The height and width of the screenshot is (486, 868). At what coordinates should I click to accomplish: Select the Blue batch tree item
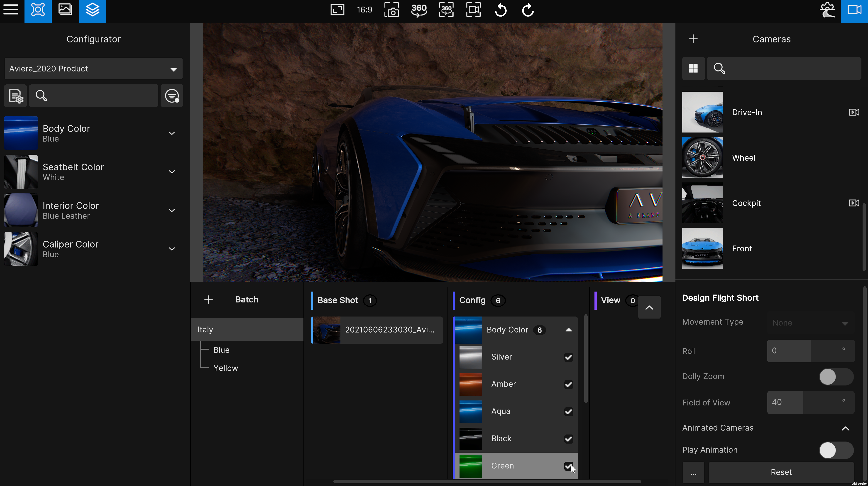[x=221, y=350]
